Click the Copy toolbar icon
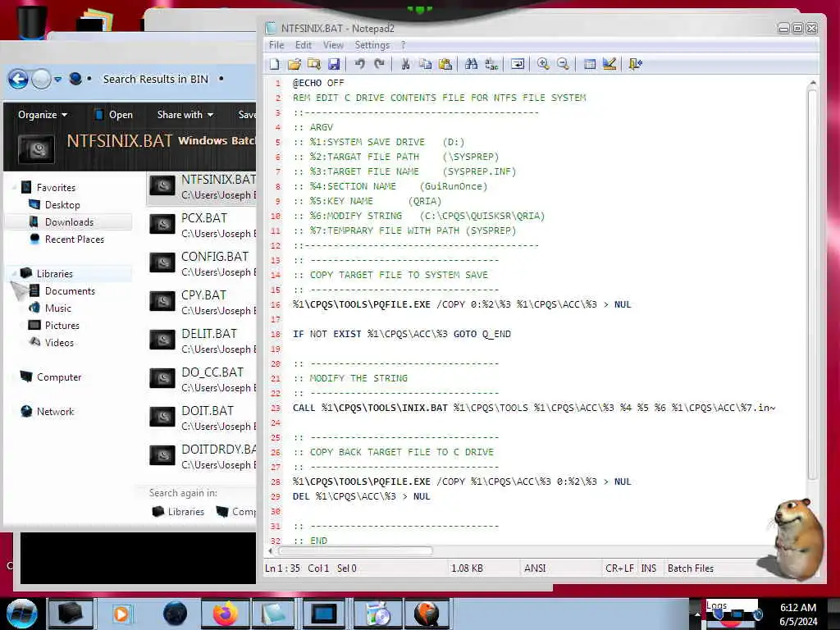This screenshot has height=630, width=840. point(426,64)
